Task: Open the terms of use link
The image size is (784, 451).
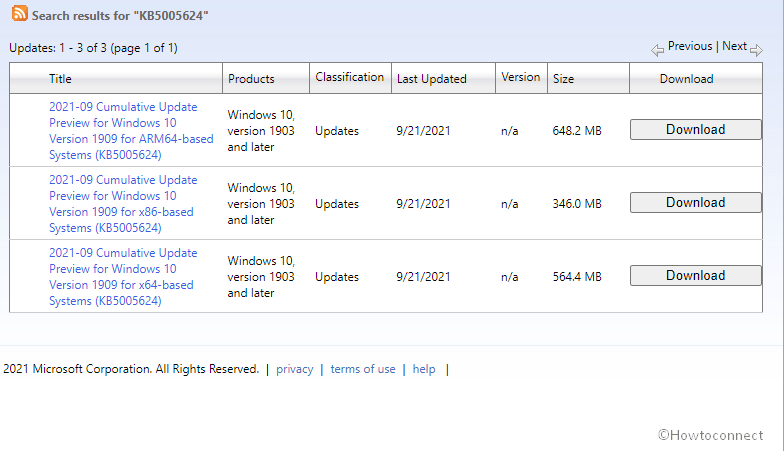Action: point(362,369)
